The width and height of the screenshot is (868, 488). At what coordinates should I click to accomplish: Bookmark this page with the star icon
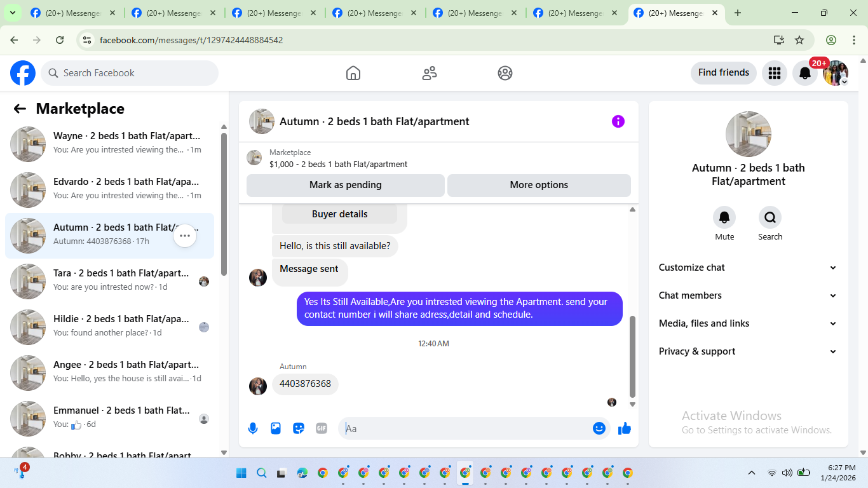pos(799,40)
